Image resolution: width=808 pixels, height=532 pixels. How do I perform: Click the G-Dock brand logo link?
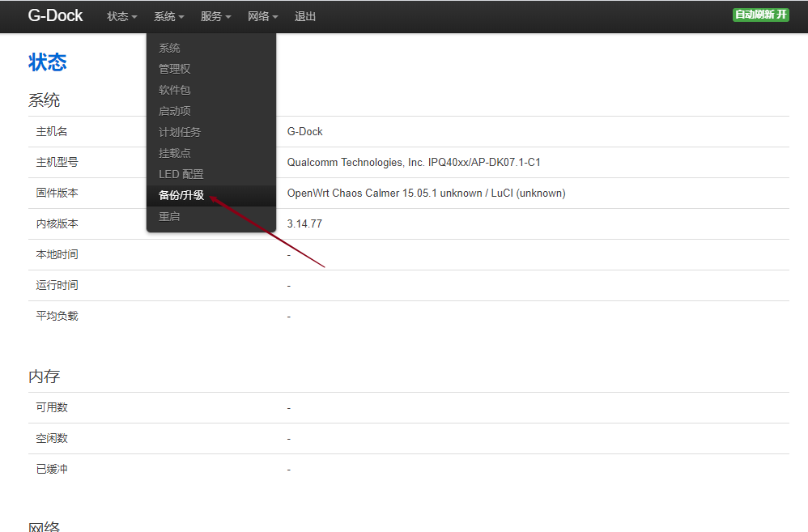55,15
